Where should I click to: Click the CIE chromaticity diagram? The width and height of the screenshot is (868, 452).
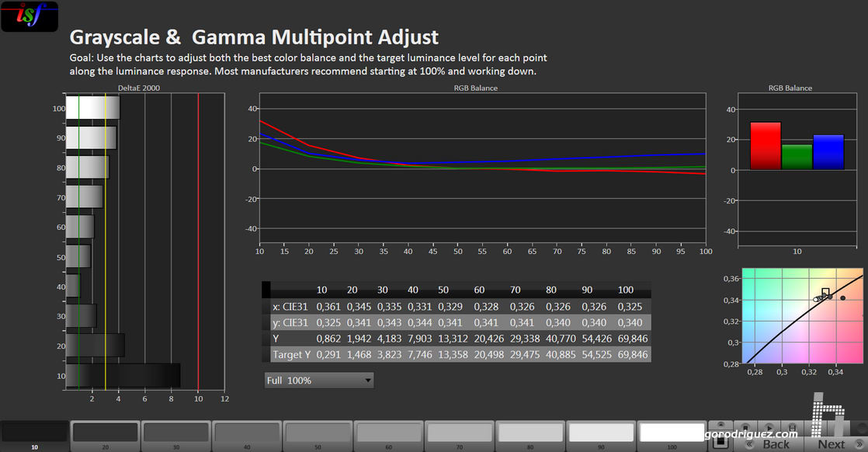tap(802, 315)
